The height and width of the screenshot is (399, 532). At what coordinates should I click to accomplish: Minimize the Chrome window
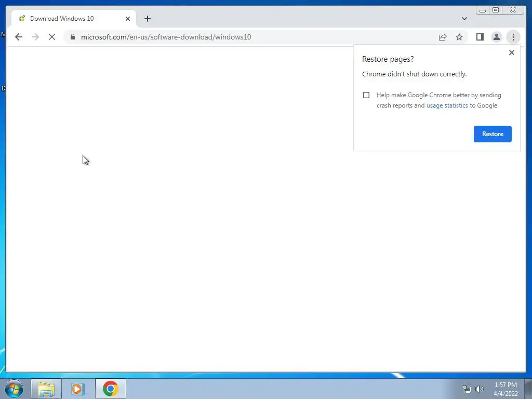tap(483, 10)
